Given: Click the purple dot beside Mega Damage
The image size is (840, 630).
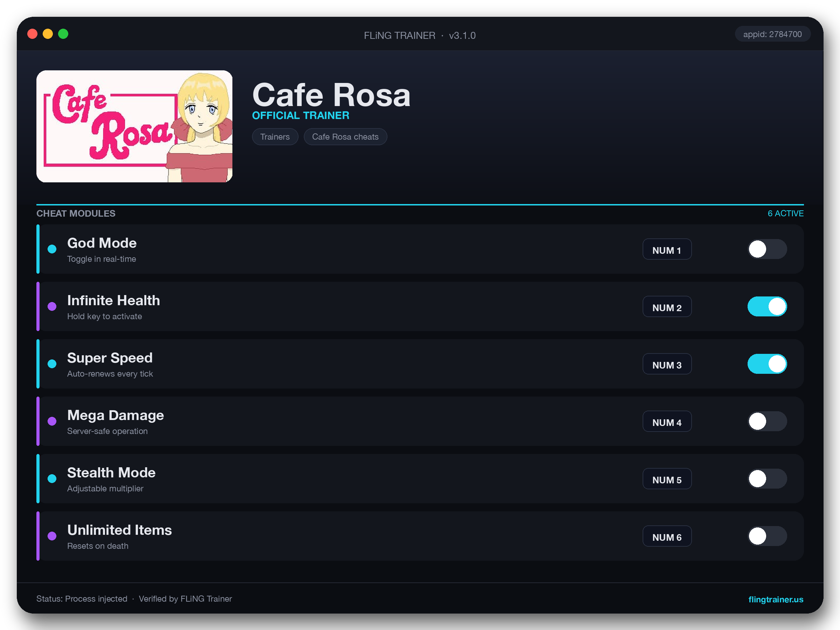Looking at the screenshot, I should (52, 421).
